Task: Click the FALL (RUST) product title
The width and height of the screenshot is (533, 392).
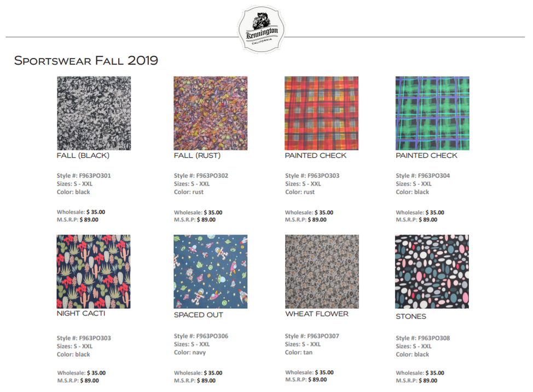Action: click(x=197, y=155)
